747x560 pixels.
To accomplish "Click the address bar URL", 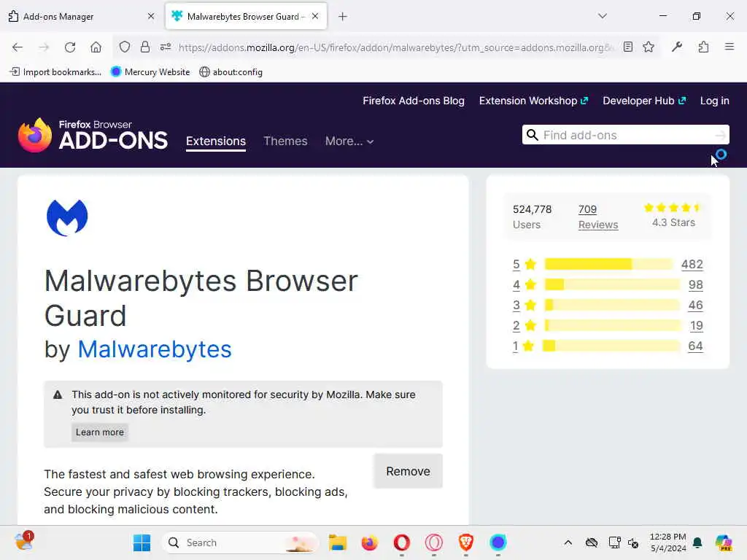I will (395, 47).
